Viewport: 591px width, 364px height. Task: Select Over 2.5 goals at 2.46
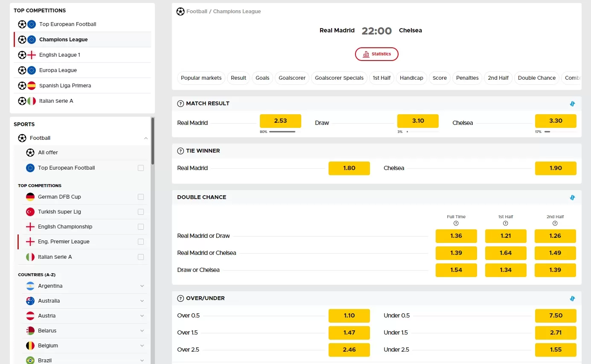click(349, 350)
